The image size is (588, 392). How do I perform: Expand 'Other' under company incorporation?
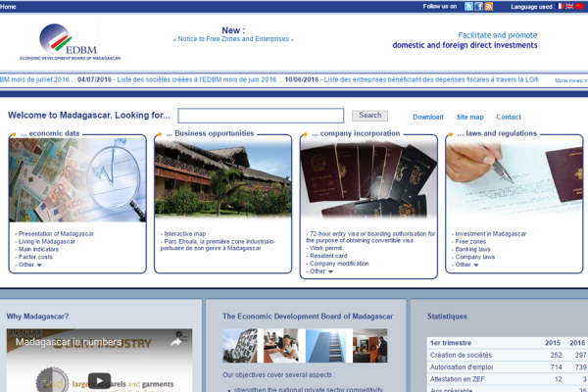pos(320,271)
